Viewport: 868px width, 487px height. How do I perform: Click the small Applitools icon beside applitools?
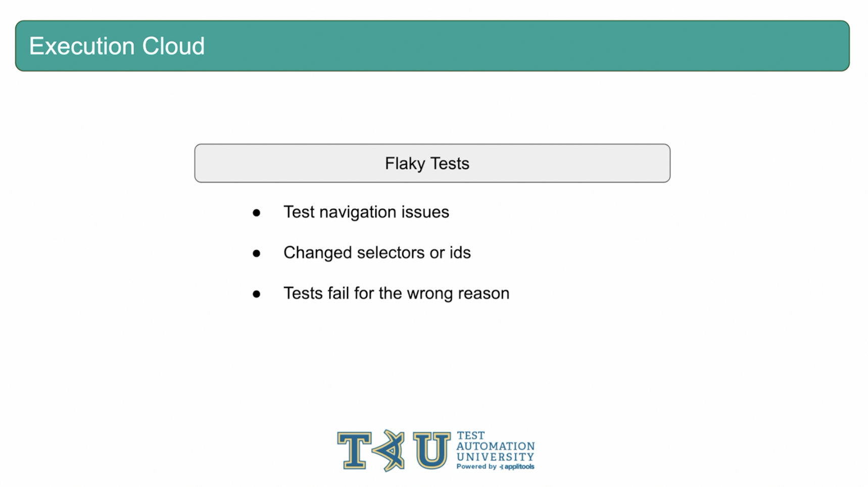click(501, 467)
